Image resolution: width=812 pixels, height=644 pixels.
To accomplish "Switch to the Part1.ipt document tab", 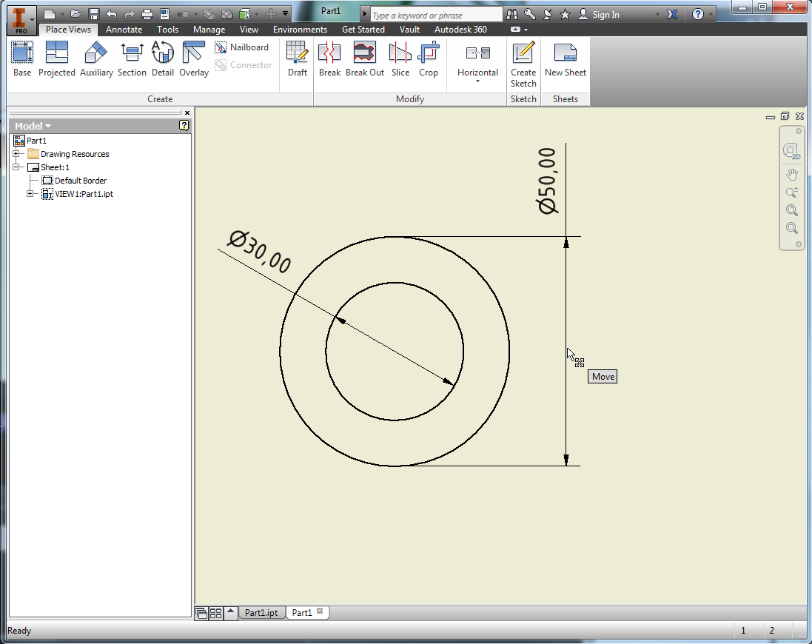I will click(261, 612).
